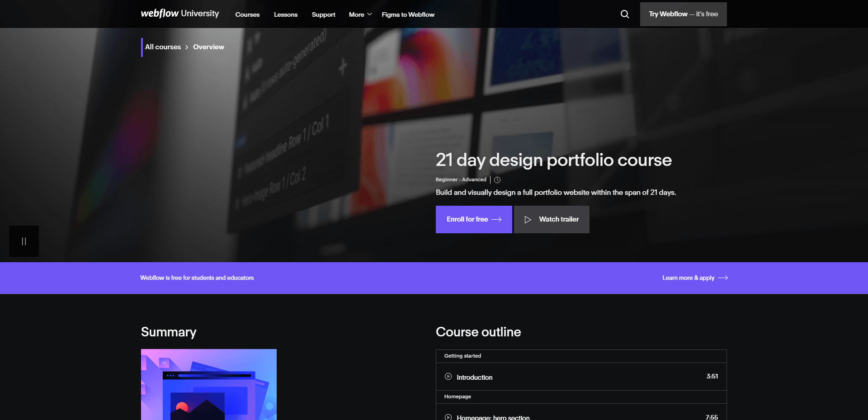Click the 3:51 duration of Introduction
This screenshot has height=420, width=868.
click(712, 376)
